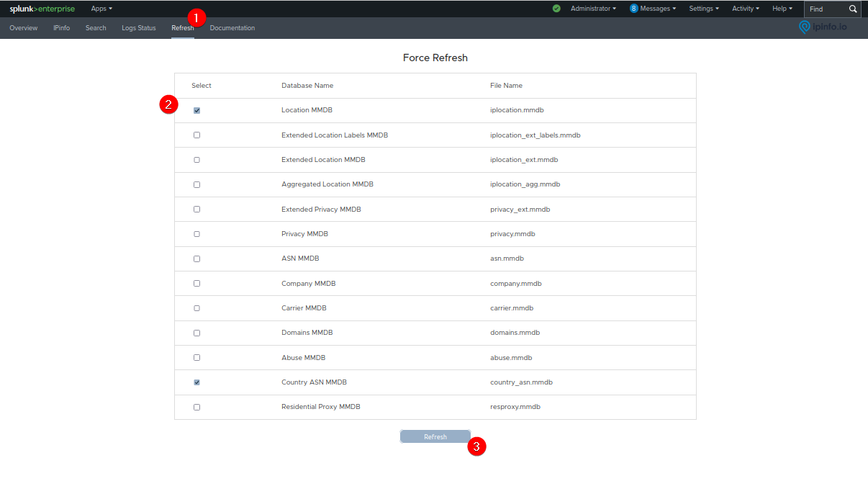Viewport: 868px width, 494px height.
Task: Click the magnifier icon in the Find bar
Action: pos(852,9)
